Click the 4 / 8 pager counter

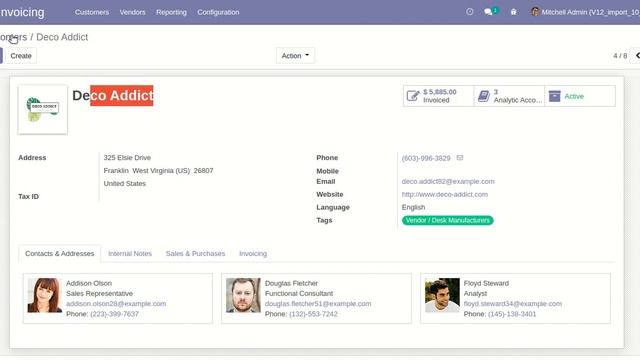(620, 56)
